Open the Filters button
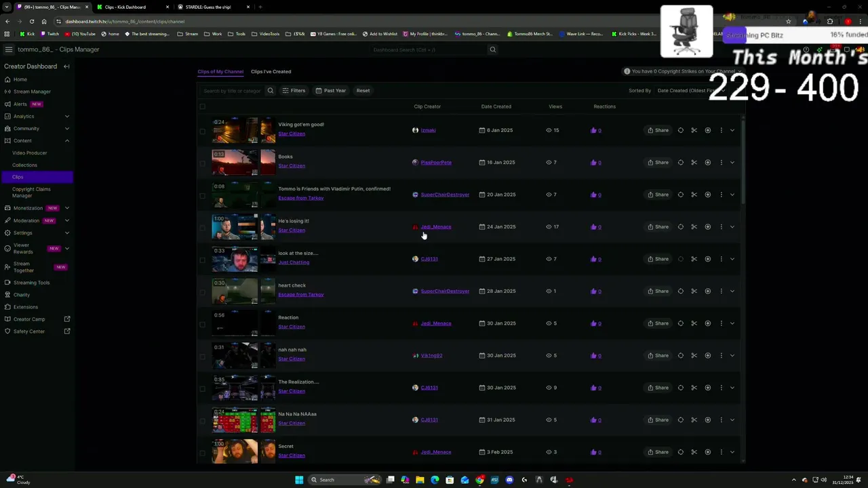This screenshot has height=488, width=868. tap(294, 91)
